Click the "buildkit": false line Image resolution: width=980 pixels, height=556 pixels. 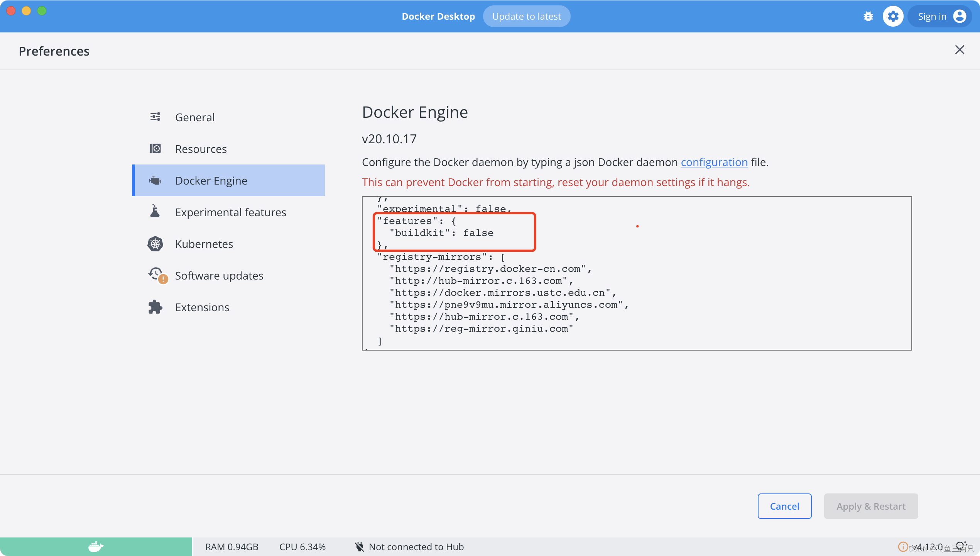click(441, 233)
